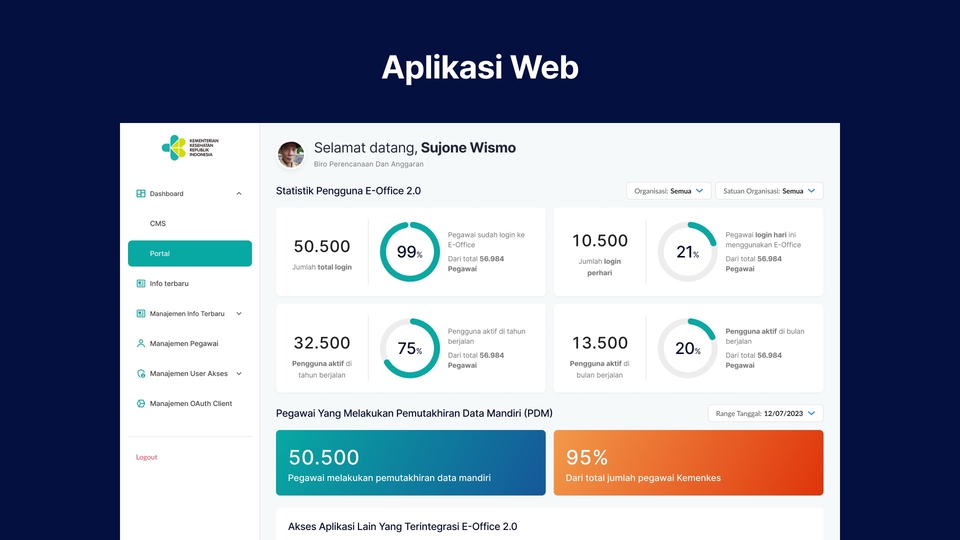Image resolution: width=960 pixels, height=540 pixels.
Task: Open the Organisasi filter dropdown
Action: (x=668, y=191)
